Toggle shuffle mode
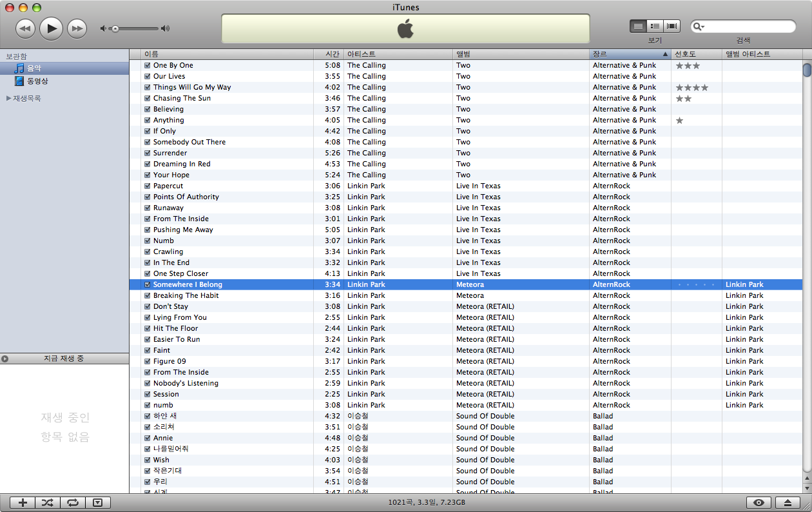812x512 pixels. [x=48, y=503]
